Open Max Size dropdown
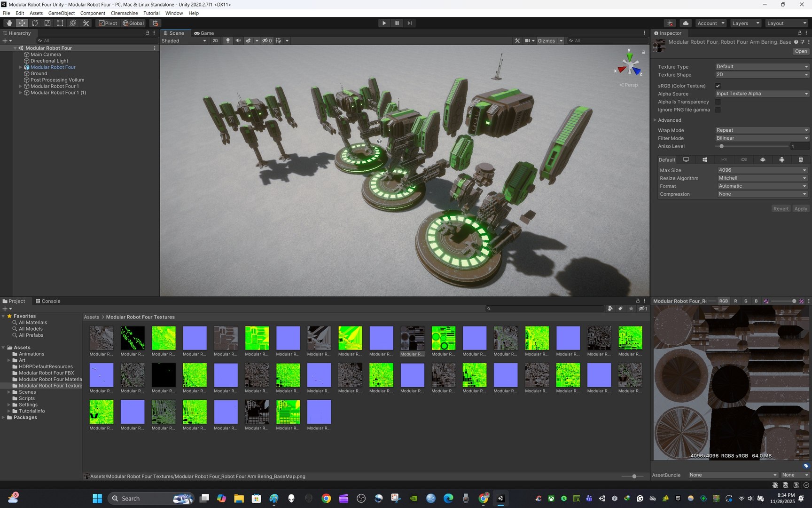This screenshot has width=812, height=508. point(762,170)
